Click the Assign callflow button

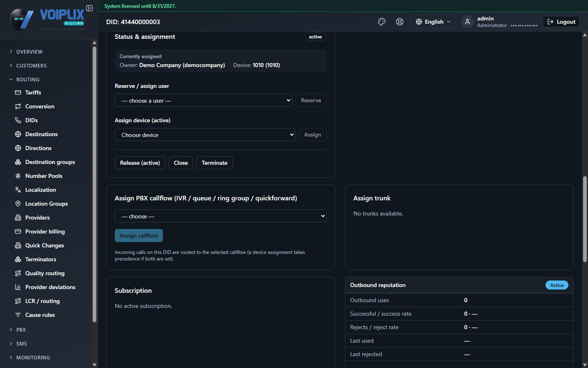(139, 236)
